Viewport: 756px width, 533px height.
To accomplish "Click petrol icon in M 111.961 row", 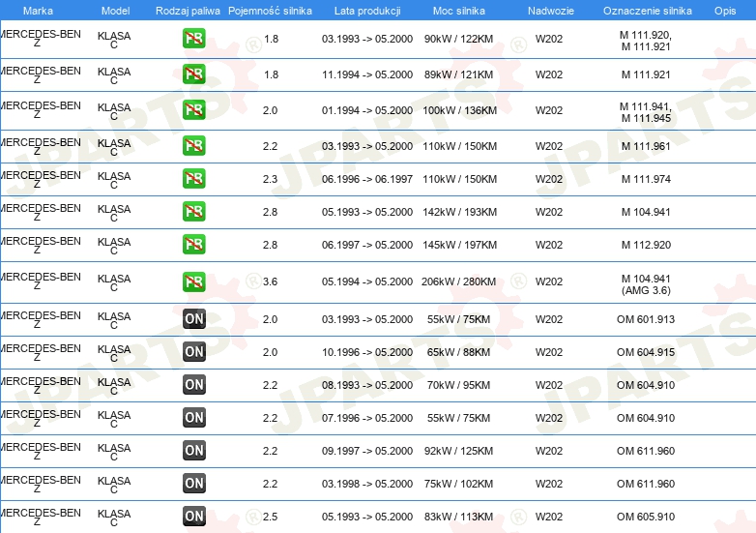I will [193, 146].
